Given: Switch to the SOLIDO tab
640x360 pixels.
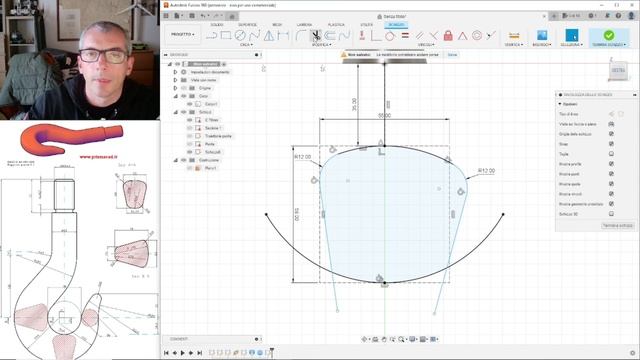Looking at the screenshot, I should pos(217,25).
